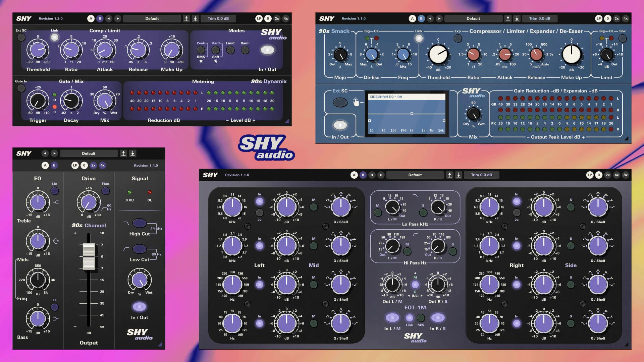
Task: Toggle the Flux button in 90s Channel
Action: click(105, 191)
